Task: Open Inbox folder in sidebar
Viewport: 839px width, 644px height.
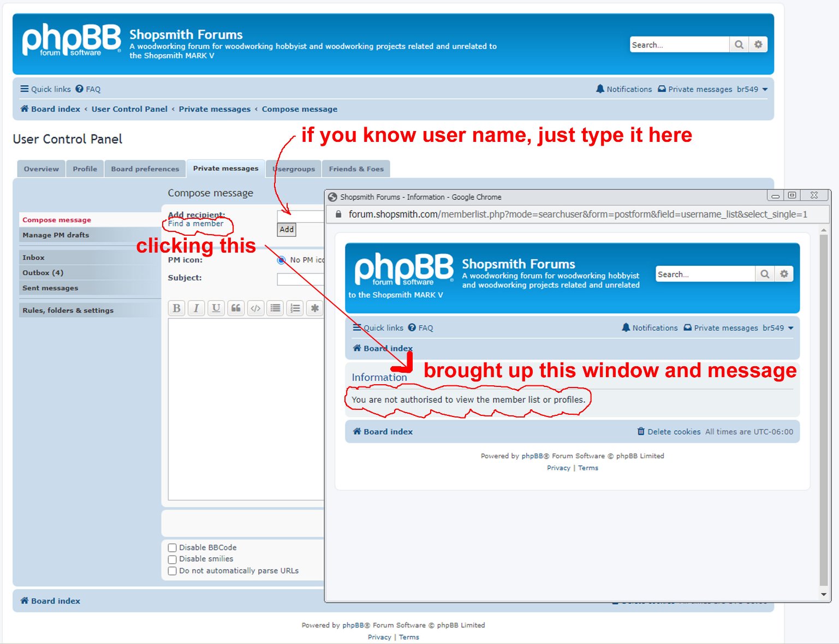Action: (90, 258)
